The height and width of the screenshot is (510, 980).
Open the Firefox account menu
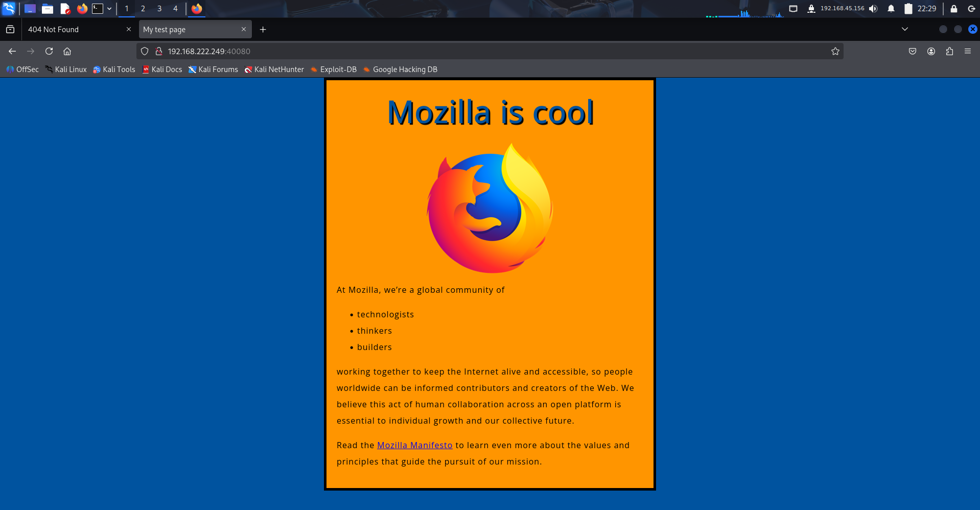coord(931,51)
